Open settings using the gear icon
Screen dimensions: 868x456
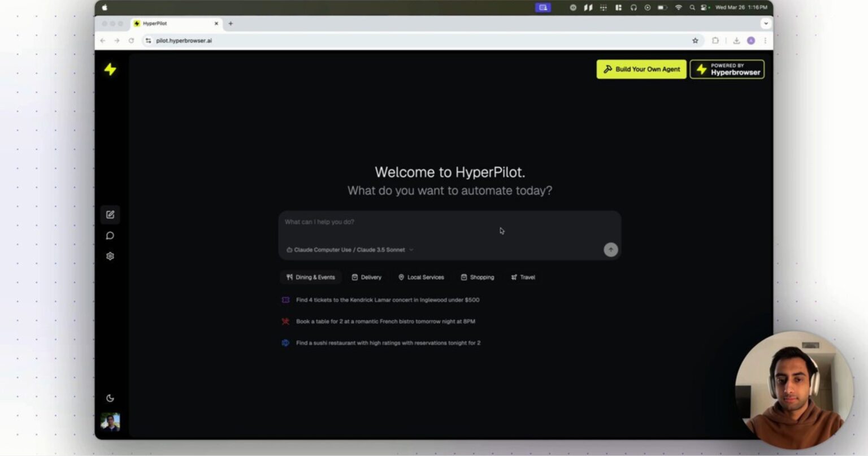pyautogui.click(x=110, y=256)
